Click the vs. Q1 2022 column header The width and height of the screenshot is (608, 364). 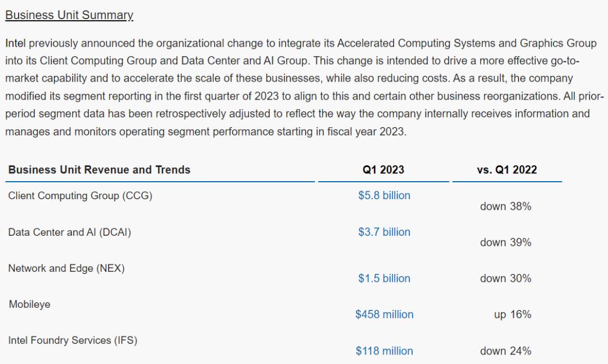click(507, 170)
